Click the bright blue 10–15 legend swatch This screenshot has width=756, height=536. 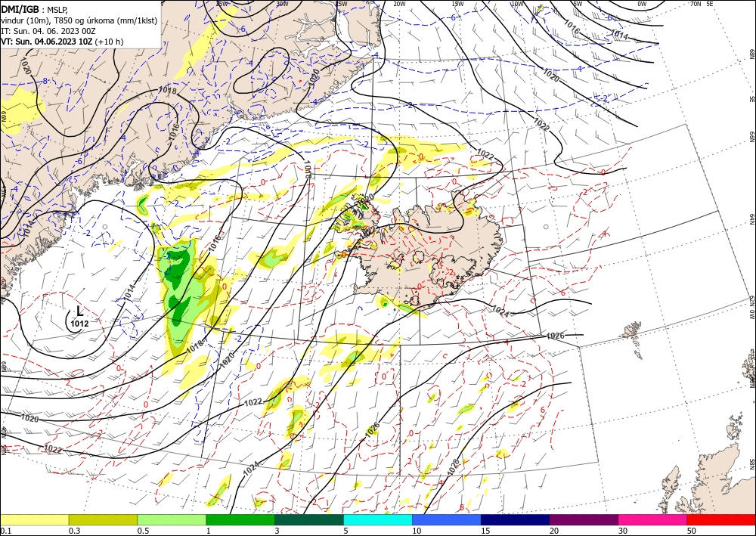click(447, 519)
